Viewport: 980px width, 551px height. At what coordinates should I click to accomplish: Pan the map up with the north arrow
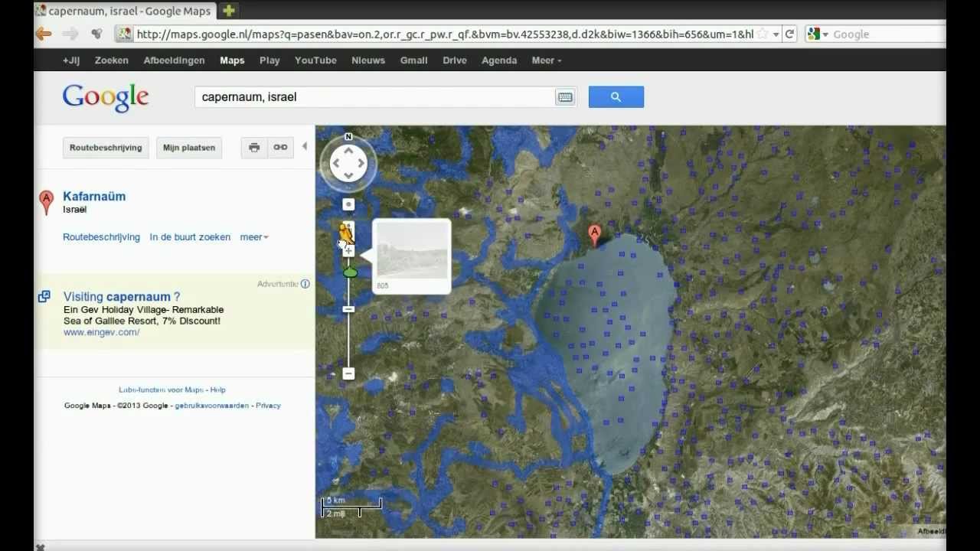348,151
